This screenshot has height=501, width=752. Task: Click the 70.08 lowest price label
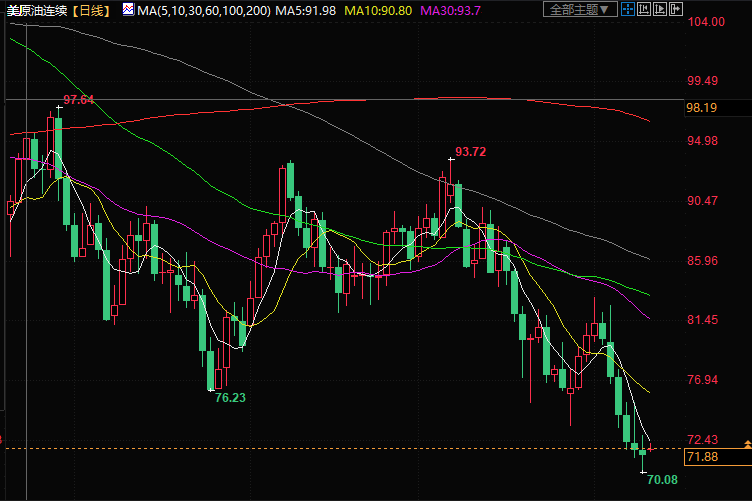662,480
